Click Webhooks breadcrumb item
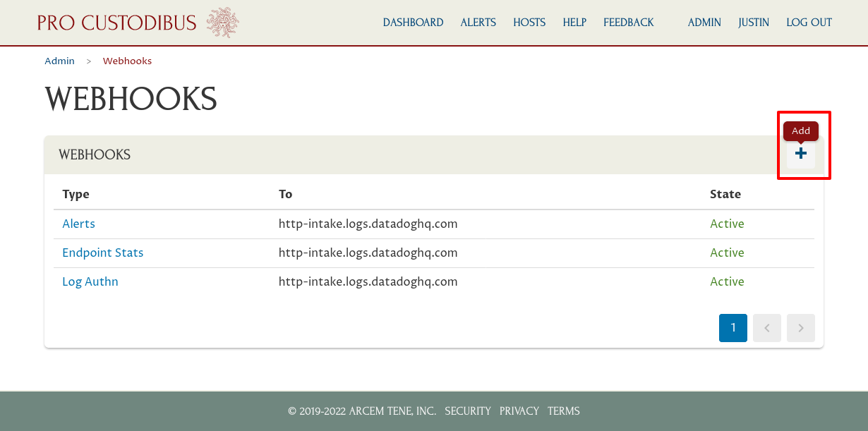Viewport: 868px width, 431px height. [x=127, y=61]
